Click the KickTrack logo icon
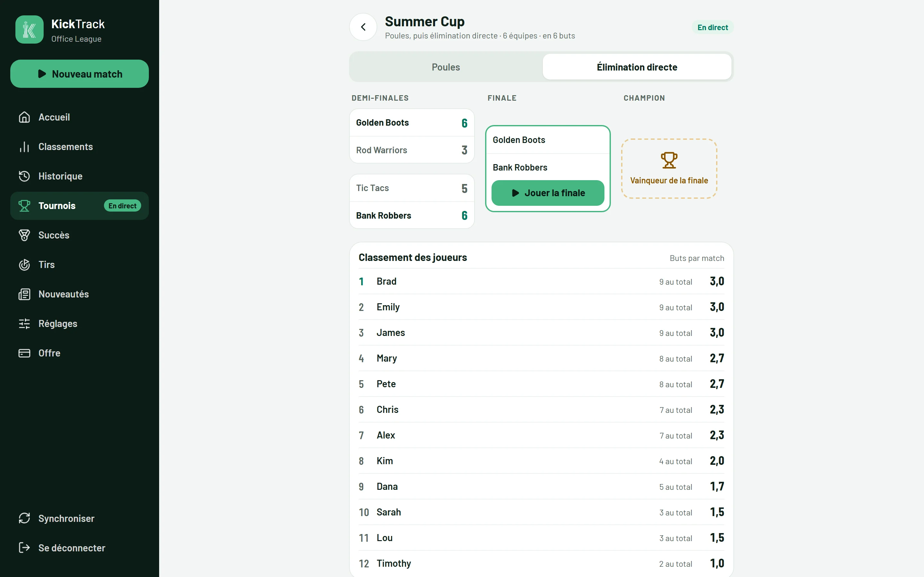The height and width of the screenshot is (577, 924). pyautogui.click(x=30, y=29)
